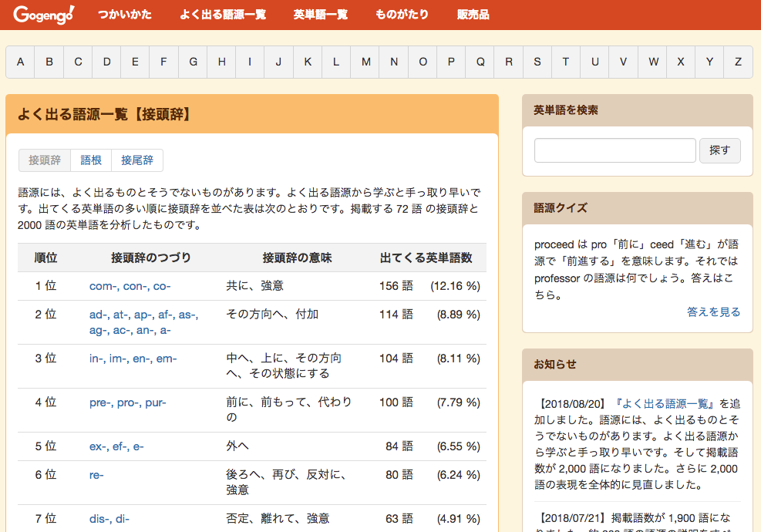Viewport: 761px width, 532px height.
Task: Open the pre-, pro-, pur- link
Action: tap(128, 403)
